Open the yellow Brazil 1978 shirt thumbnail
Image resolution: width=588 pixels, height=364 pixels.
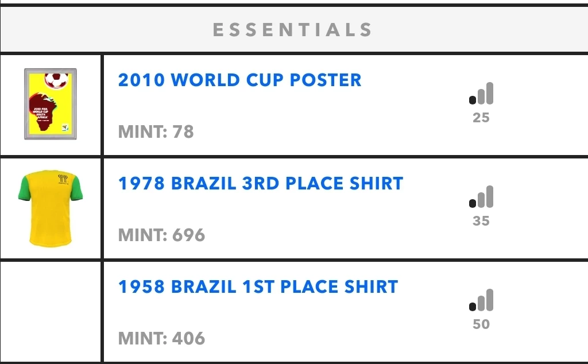click(x=51, y=208)
